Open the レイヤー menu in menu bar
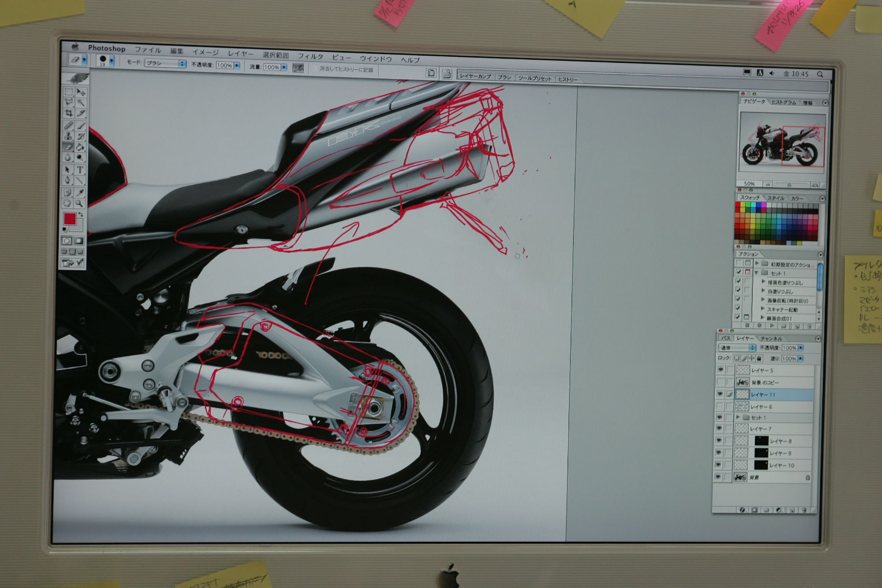This screenshot has height=588, width=882. click(x=241, y=53)
